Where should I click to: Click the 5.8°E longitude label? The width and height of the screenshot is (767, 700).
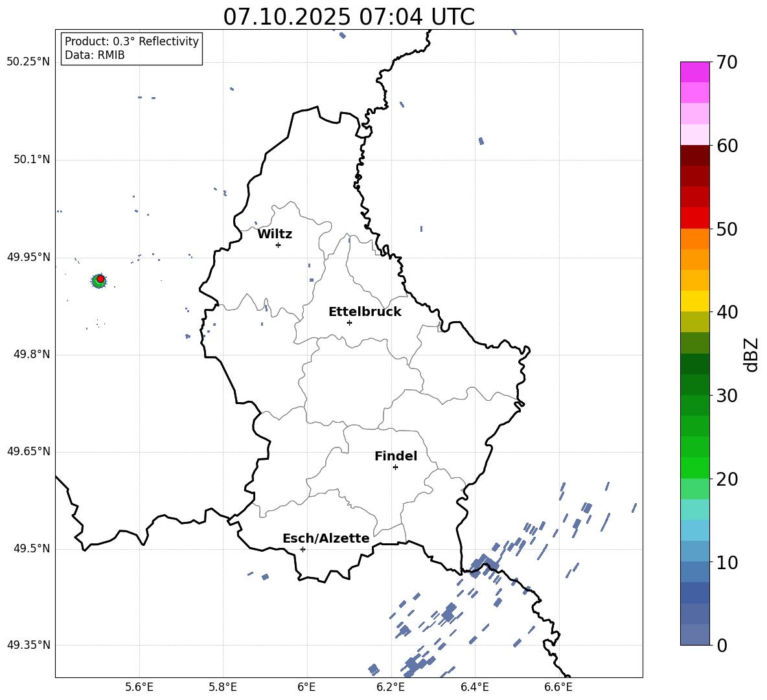223,687
